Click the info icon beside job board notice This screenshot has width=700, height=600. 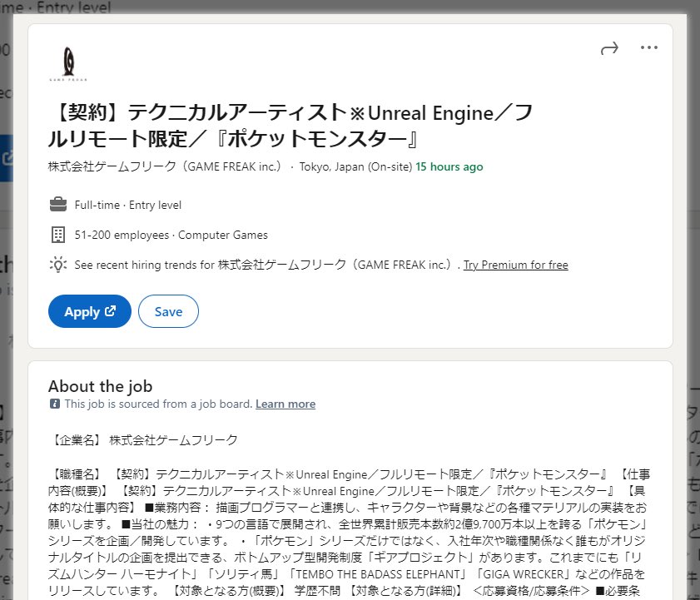point(55,404)
